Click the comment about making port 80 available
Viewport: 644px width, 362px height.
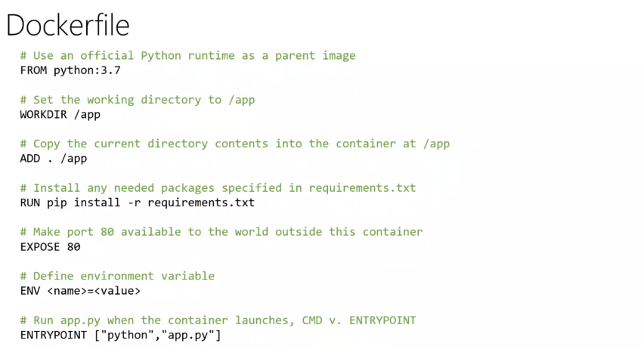pyautogui.click(x=221, y=232)
